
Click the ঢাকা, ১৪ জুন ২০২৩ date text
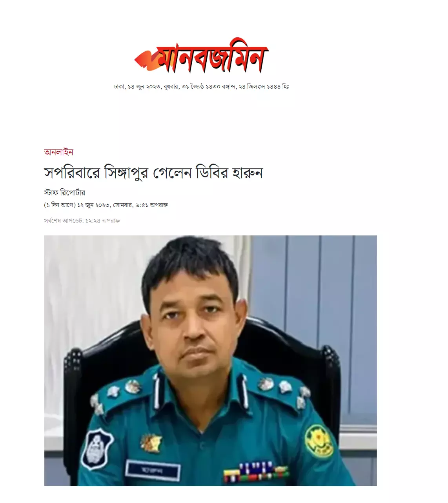click(x=137, y=86)
